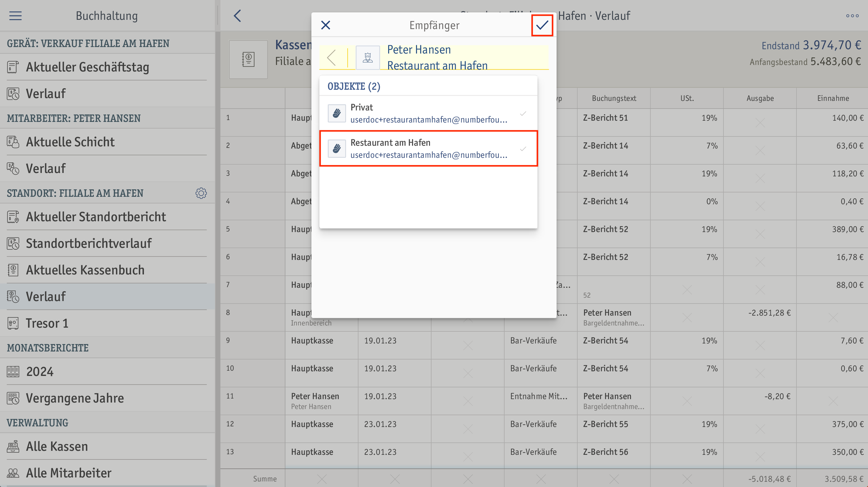Click Bar-Verkäufe in row 10
This screenshot has width=868, height=487.
click(533, 369)
